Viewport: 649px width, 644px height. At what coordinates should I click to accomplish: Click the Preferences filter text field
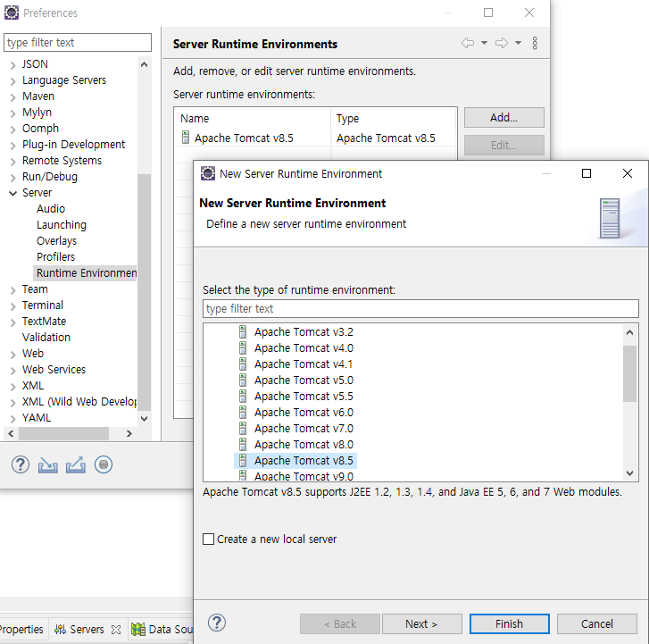click(78, 42)
